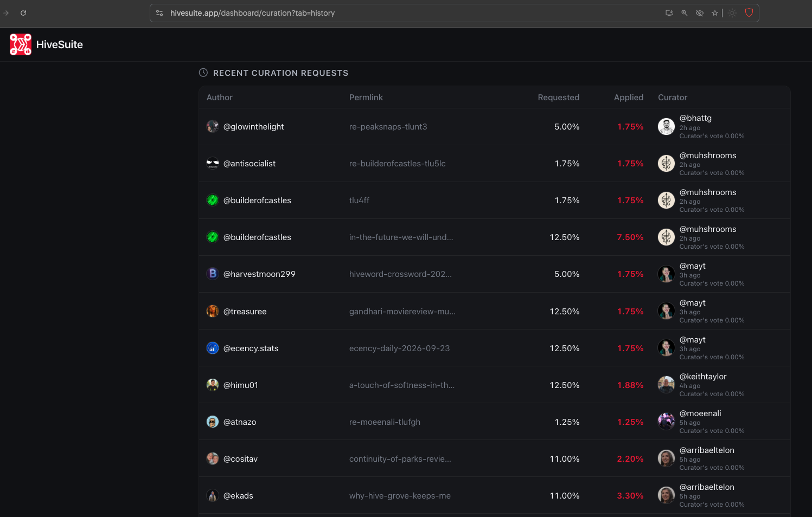This screenshot has height=517, width=812.
Task: Click the avatar of @cositav
Action: [213, 458]
